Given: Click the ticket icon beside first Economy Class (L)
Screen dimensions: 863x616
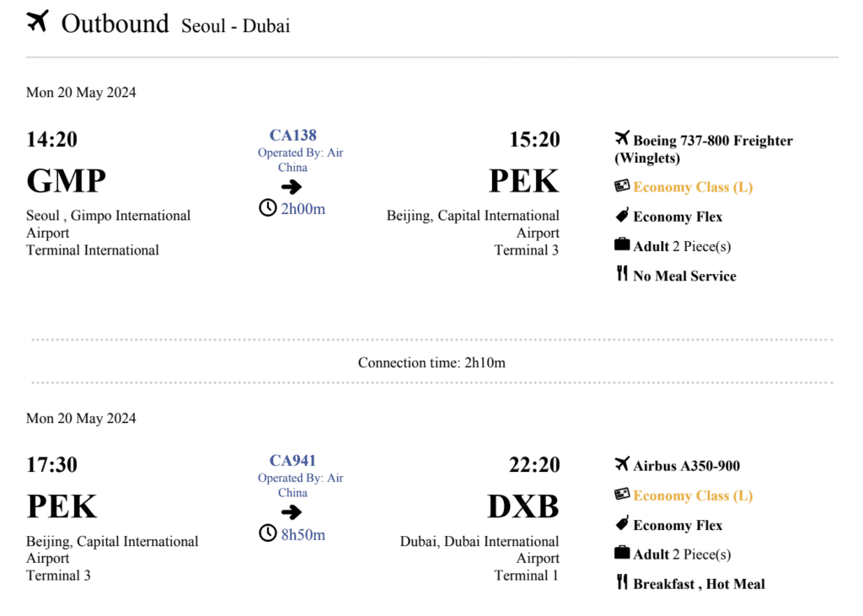Looking at the screenshot, I should (622, 186).
